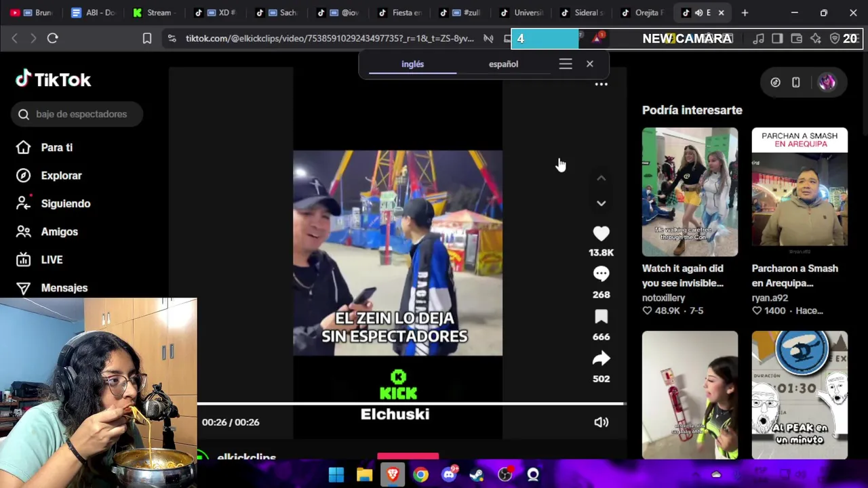Viewport: 868px width, 488px height.
Task: Click the Brave rewards triangle icon
Action: pyautogui.click(x=597, y=38)
